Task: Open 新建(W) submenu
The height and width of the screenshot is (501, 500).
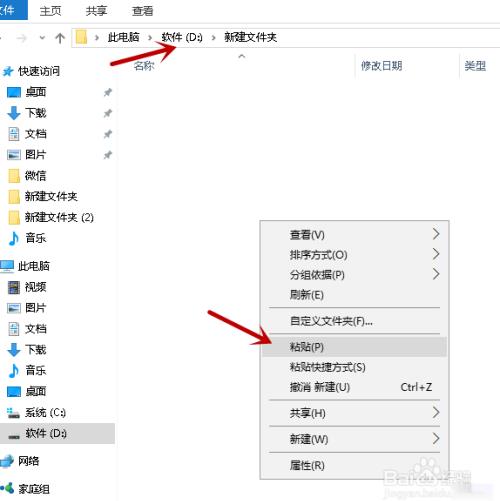Action: point(354,439)
